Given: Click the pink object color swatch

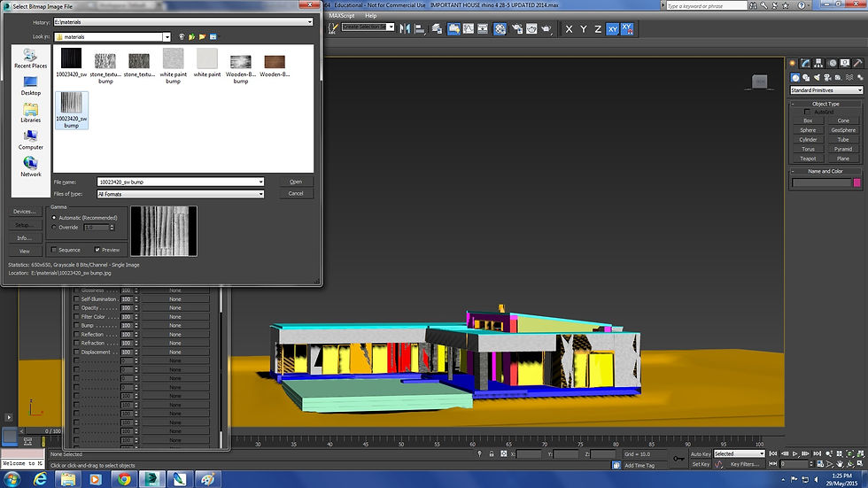Looking at the screenshot, I should click(856, 182).
